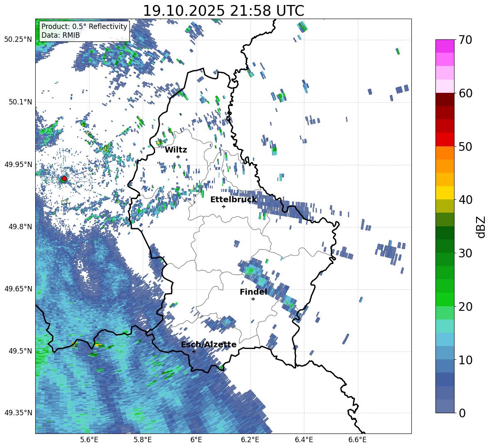Click the Product: 0.5° Reflectivity text
This screenshot has width=491, height=448.
(84, 27)
